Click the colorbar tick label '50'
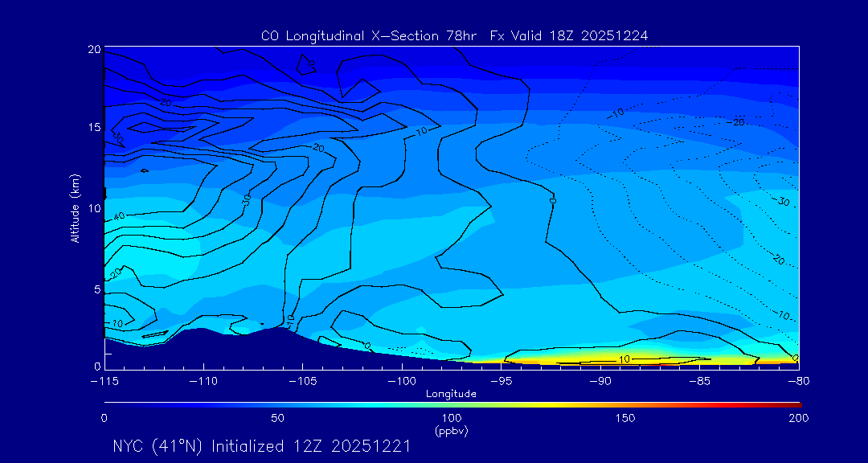Screen dimensions: 868x463 coord(277,418)
